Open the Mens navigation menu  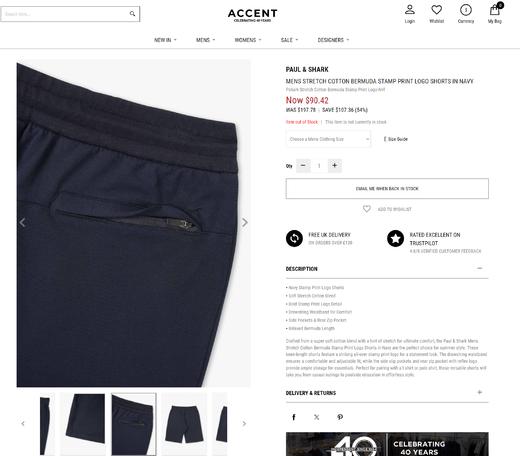(x=205, y=40)
